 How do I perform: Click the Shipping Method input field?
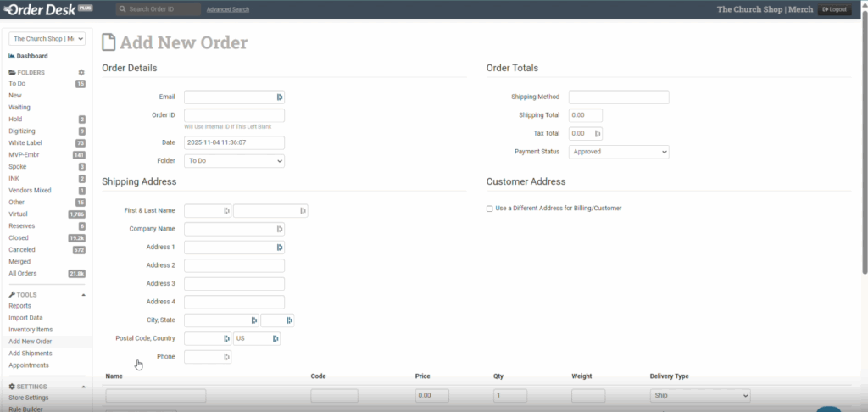618,97
